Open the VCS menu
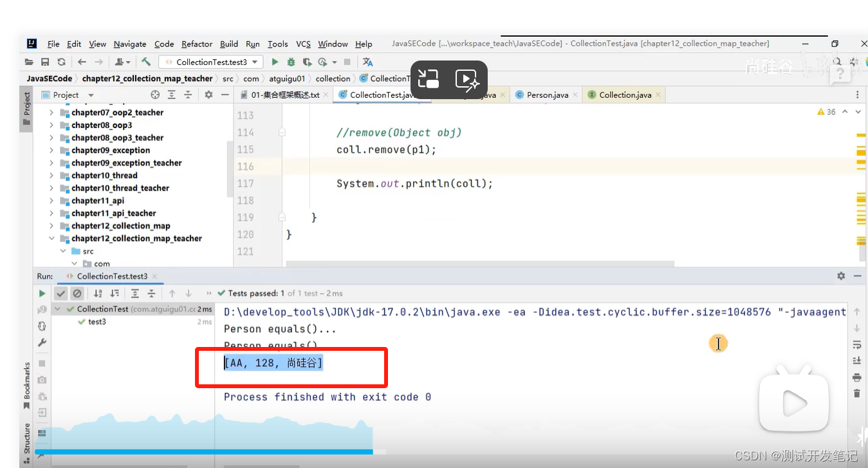This screenshot has width=868, height=468. click(303, 44)
